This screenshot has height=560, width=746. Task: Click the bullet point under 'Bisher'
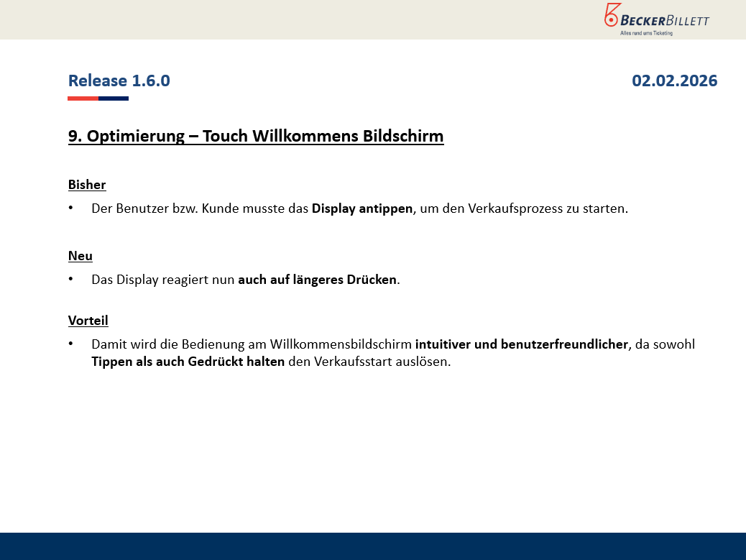click(71, 208)
